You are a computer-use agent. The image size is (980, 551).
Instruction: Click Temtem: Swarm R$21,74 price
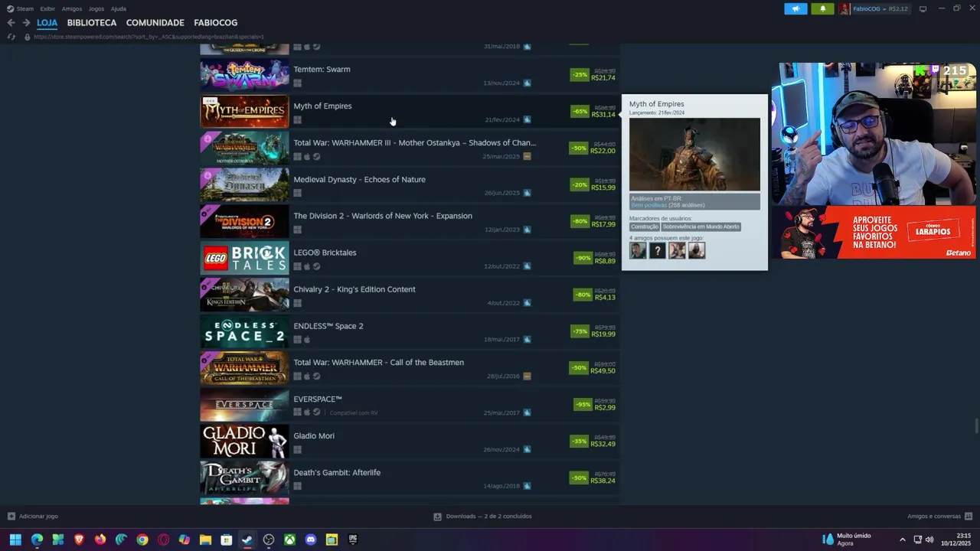pyautogui.click(x=603, y=78)
